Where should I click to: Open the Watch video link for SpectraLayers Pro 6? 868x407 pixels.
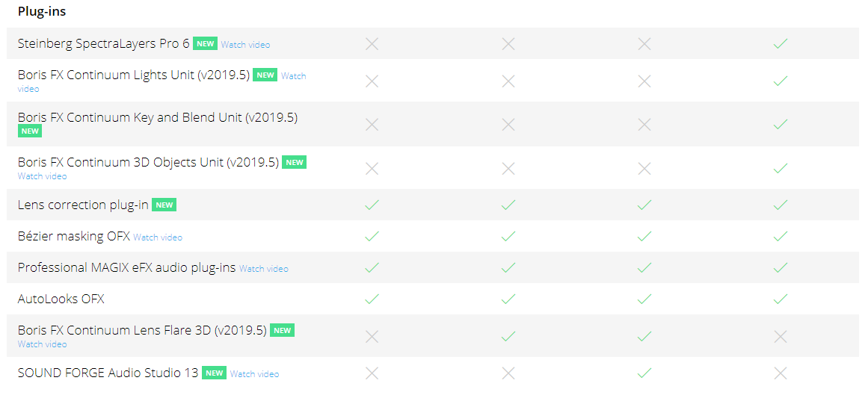click(245, 45)
